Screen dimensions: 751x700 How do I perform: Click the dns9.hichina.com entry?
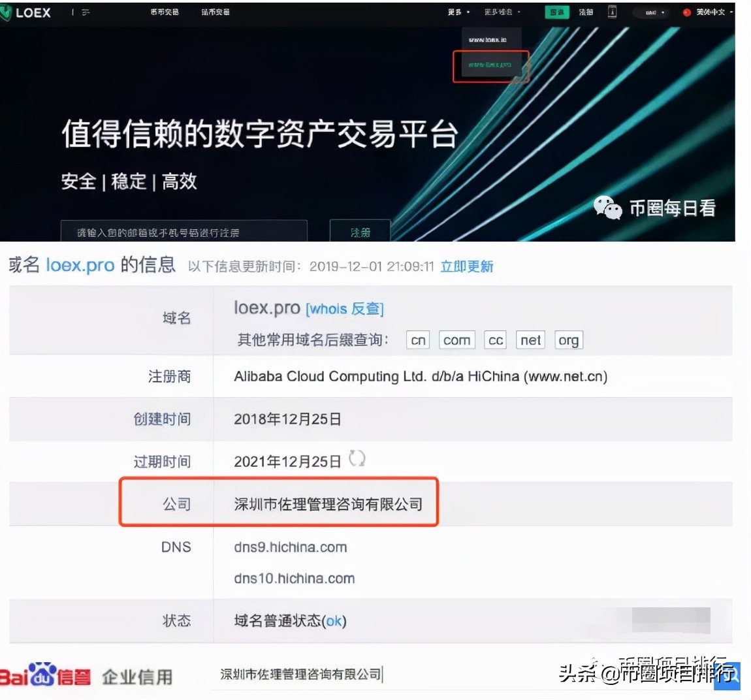click(290, 547)
